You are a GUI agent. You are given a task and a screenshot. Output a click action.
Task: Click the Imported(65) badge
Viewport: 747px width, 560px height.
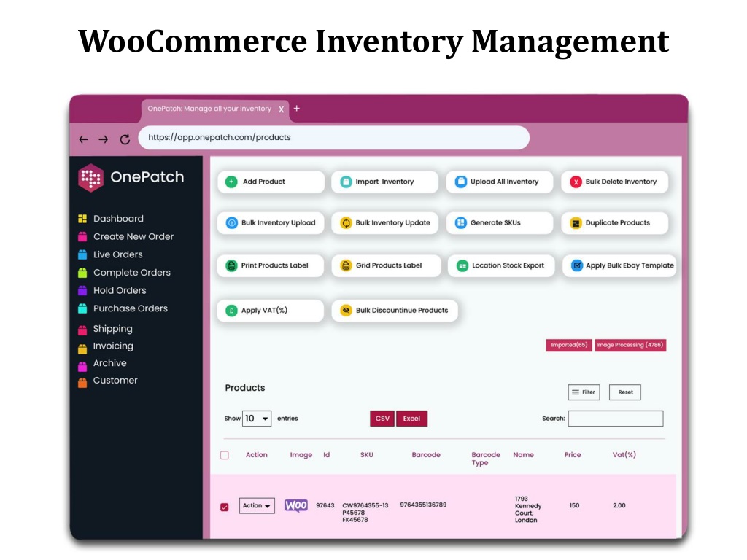click(569, 345)
